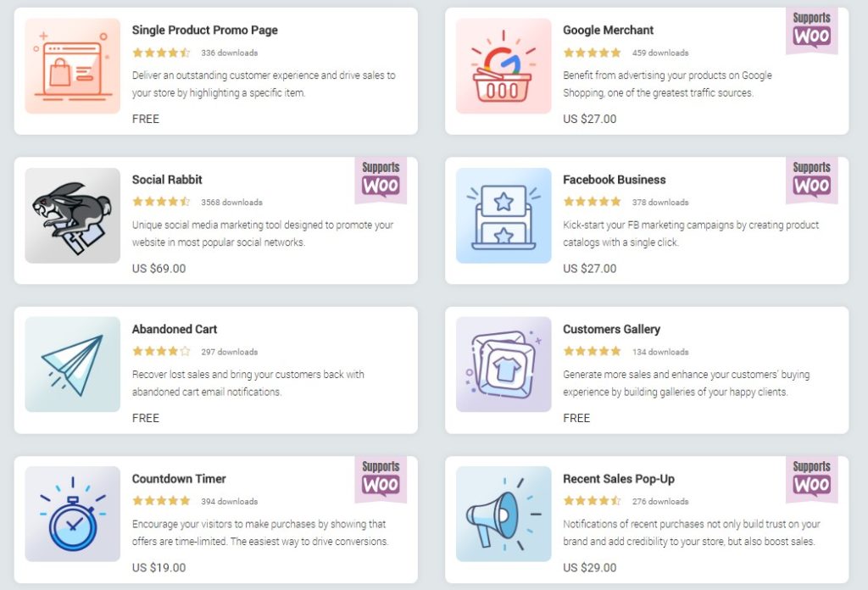The height and width of the screenshot is (590, 868).
Task: Click the star rating under Abandoned Cart
Action: [161, 351]
